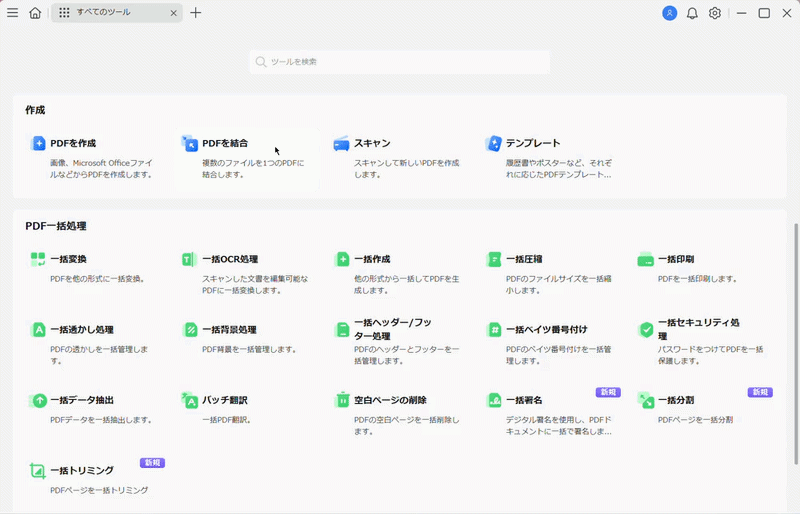Click the 一括署名 icon
The image size is (800, 514).
(x=494, y=400)
